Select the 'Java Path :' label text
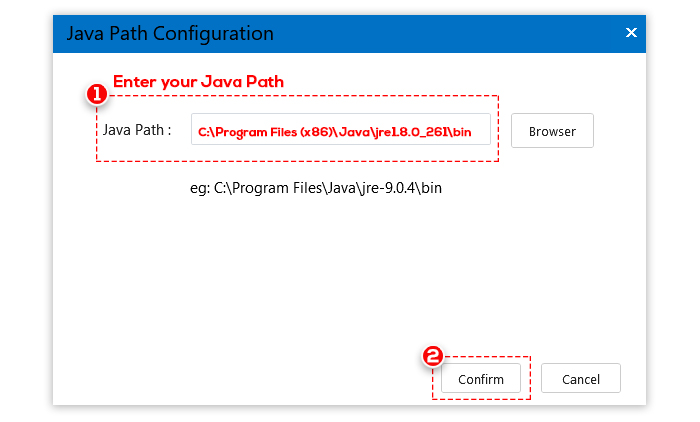The image size is (700, 422). click(137, 130)
